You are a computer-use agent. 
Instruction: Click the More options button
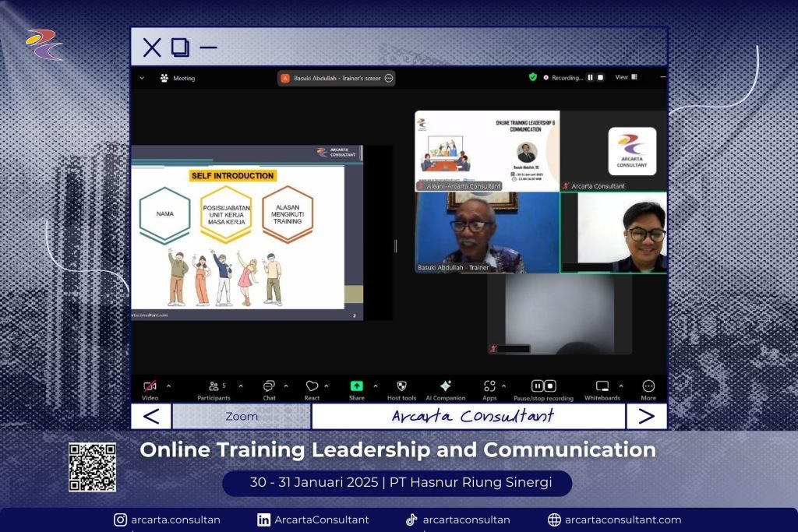(648, 386)
